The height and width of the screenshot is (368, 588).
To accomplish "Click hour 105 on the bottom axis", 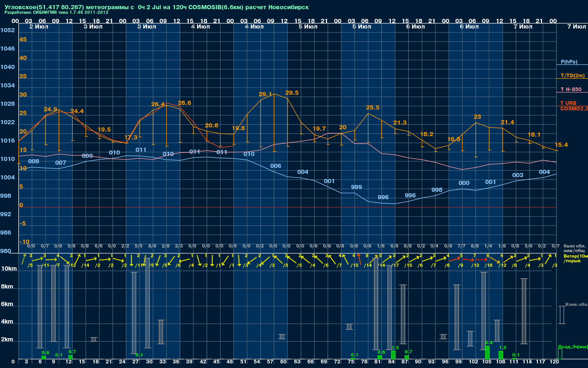I will point(487,362).
